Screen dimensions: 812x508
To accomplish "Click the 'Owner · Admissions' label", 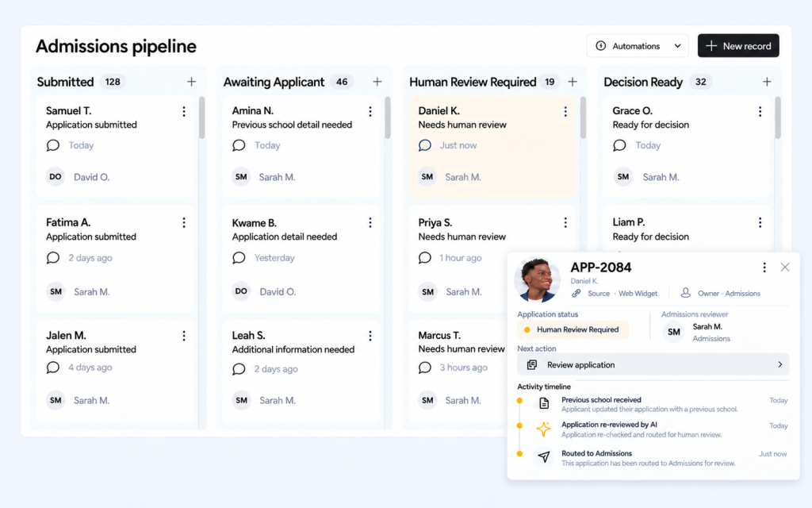I will coord(730,294).
